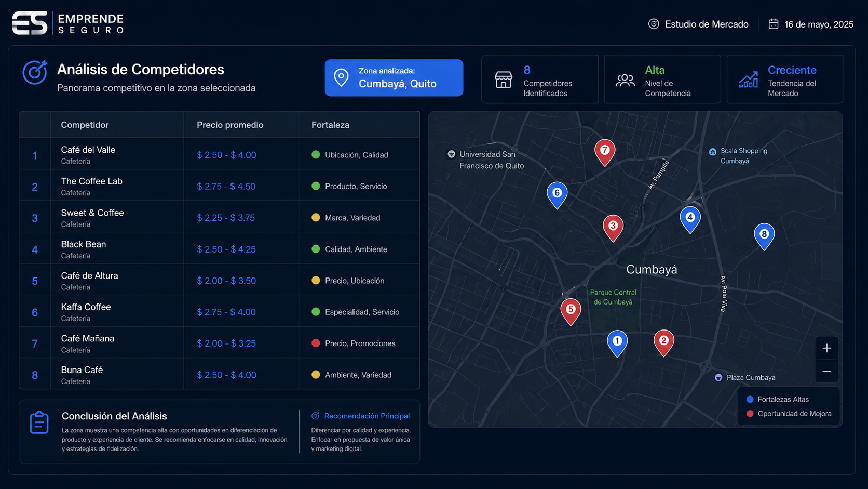Zoom in the map with plus button

coord(827,348)
